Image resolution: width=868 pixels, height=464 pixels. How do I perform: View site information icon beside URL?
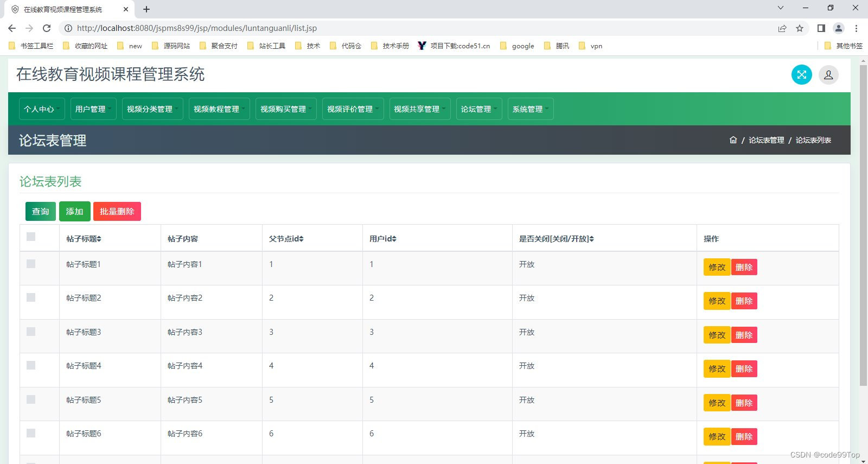(68, 28)
